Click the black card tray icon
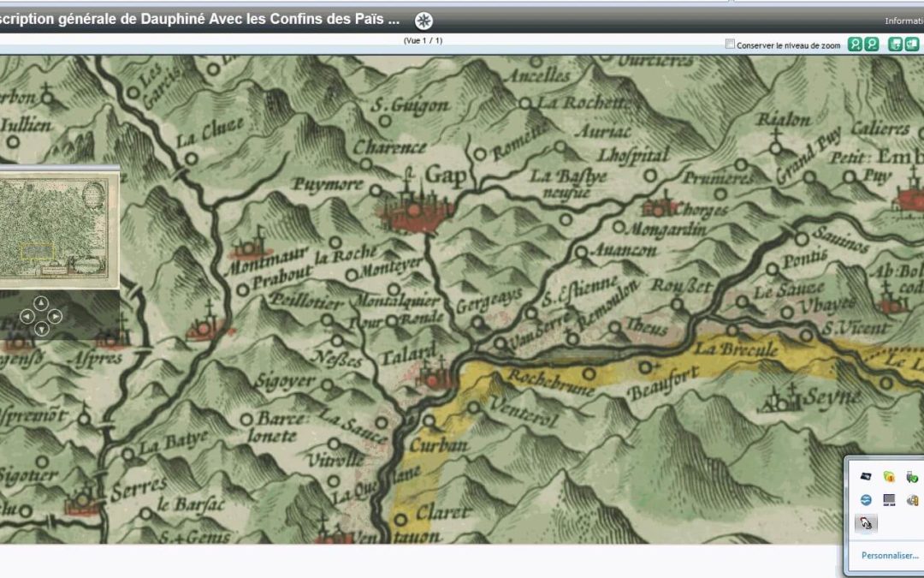 866,477
